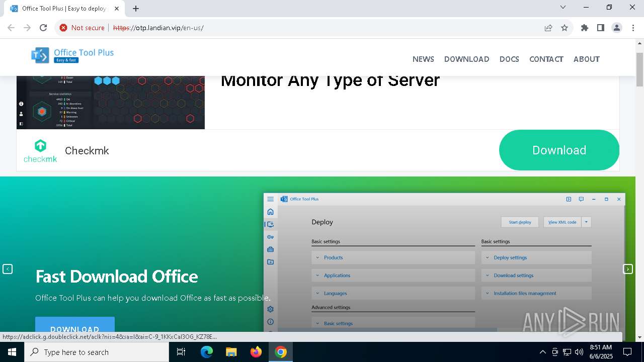
Task: Open the Extensions puzzle icon
Action: (585, 28)
